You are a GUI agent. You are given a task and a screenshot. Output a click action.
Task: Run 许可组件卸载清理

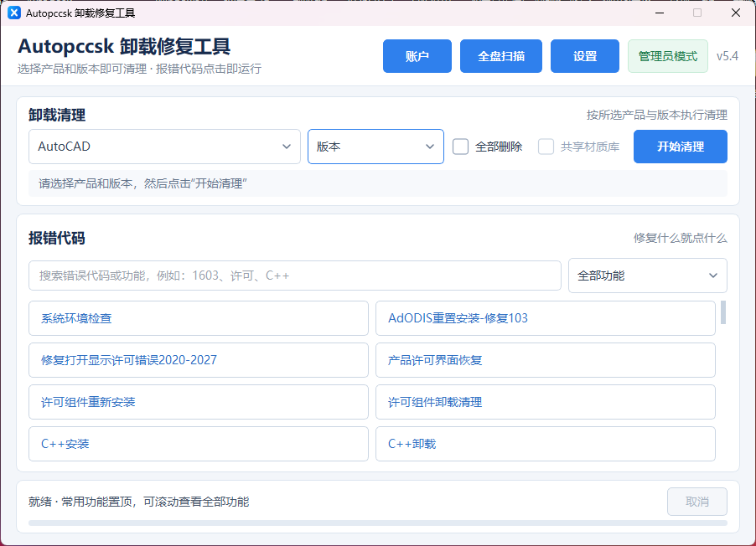546,402
